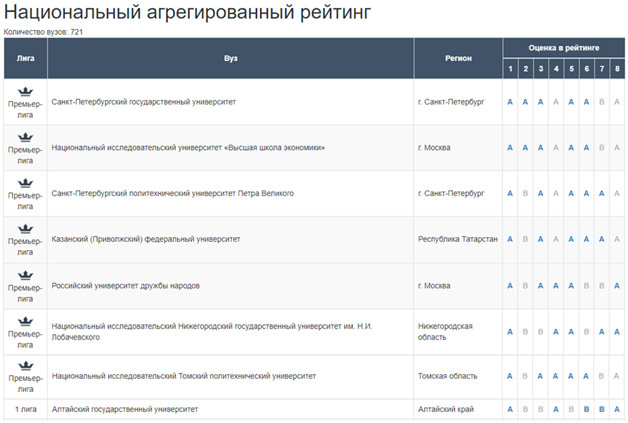
Task: Open Национальный исследовательский университет «Высшая школа экономики»
Action: tap(187, 148)
